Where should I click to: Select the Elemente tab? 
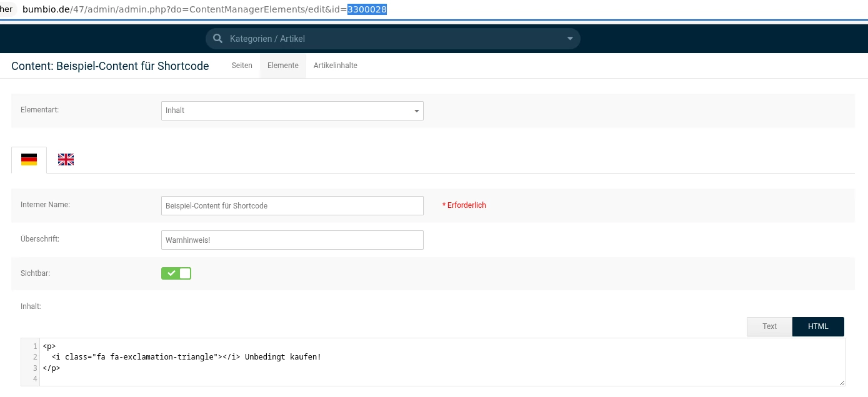[282, 66]
